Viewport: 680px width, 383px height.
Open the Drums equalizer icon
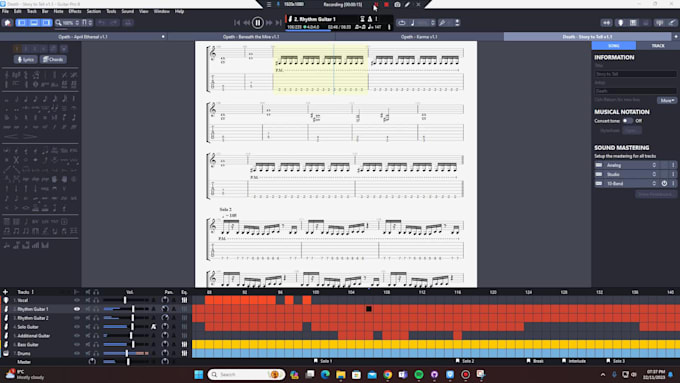(x=184, y=354)
